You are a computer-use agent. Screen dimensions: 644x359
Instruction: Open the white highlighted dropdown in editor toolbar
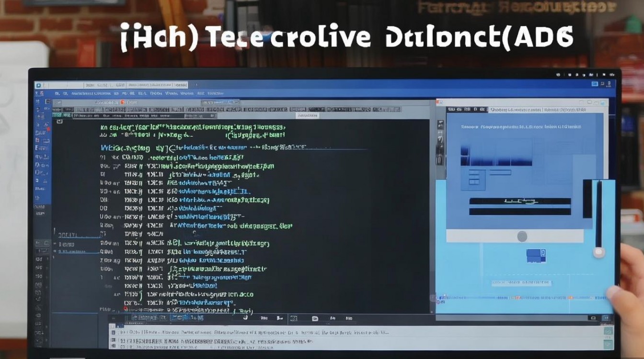pyautogui.click(x=308, y=115)
